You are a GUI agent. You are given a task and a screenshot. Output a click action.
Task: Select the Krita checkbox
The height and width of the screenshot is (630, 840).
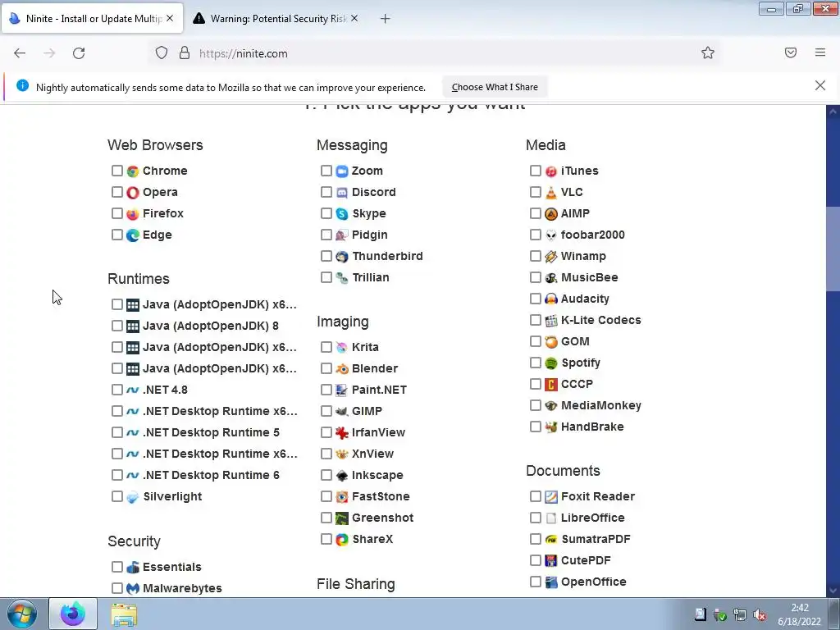[x=326, y=347]
